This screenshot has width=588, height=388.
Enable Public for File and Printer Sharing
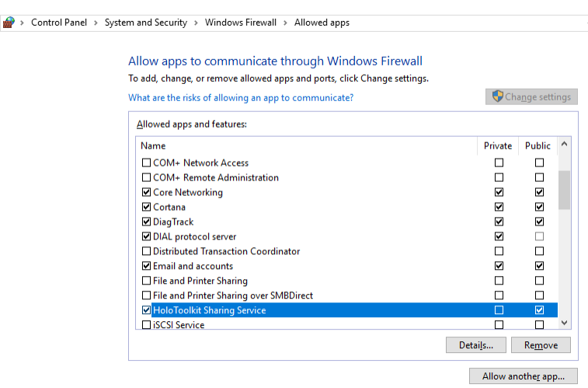(539, 281)
